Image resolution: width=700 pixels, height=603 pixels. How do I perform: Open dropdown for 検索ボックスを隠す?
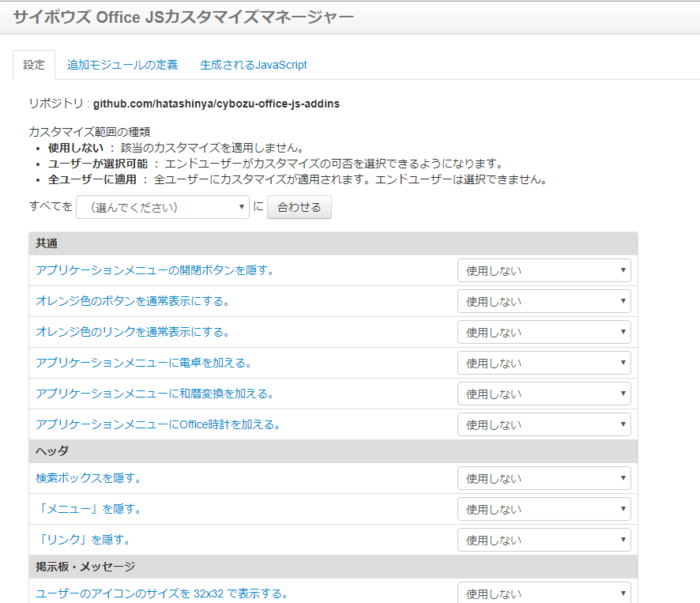pos(544,478)
